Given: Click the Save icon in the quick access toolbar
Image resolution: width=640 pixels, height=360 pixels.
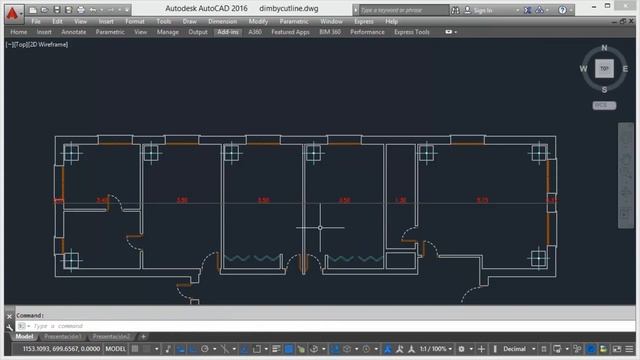Looking at the screenshot, I should [57, 10].
